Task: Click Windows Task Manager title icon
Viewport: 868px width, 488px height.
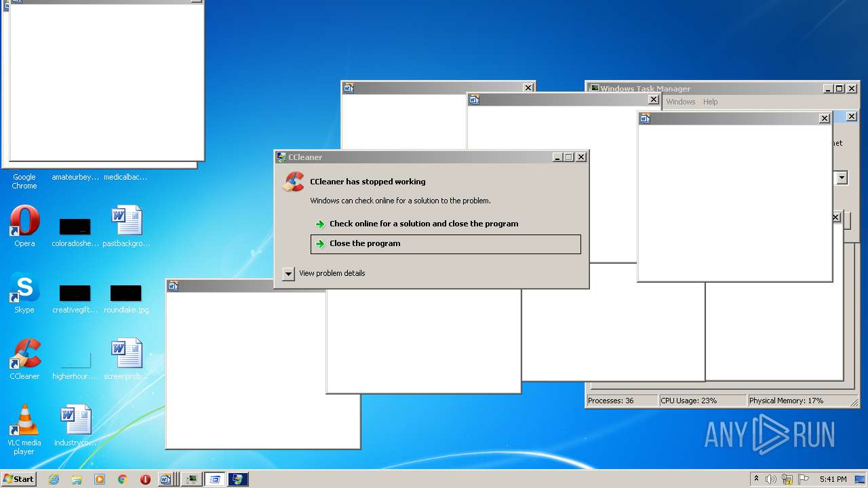Action: point(594,88)
